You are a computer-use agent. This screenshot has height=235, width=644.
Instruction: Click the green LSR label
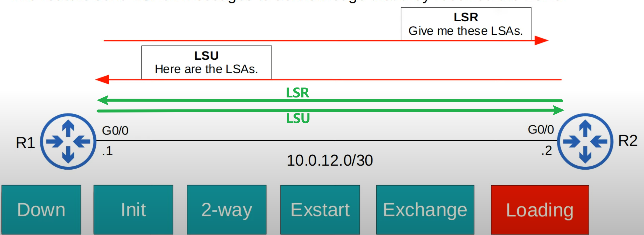click(x=297, y=93)
